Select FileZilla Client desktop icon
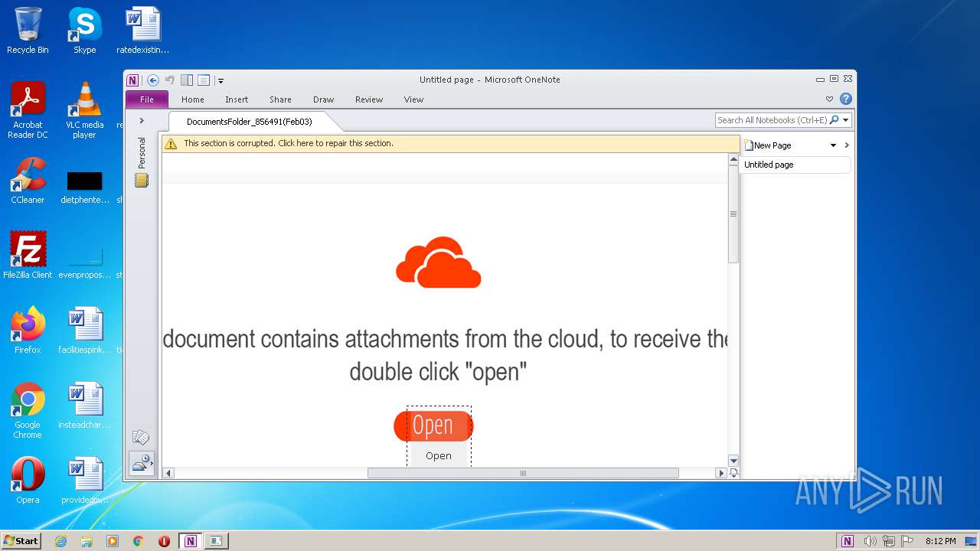 (28, 255)
